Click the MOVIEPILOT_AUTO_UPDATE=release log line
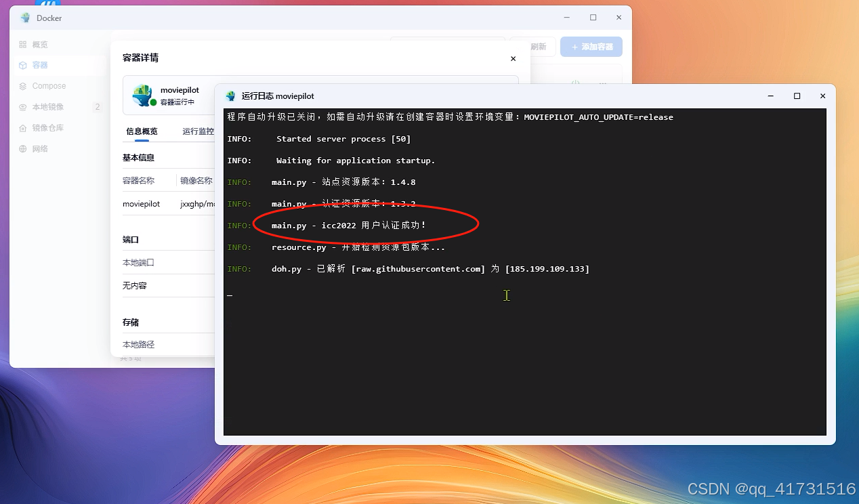 coord(451,117)
